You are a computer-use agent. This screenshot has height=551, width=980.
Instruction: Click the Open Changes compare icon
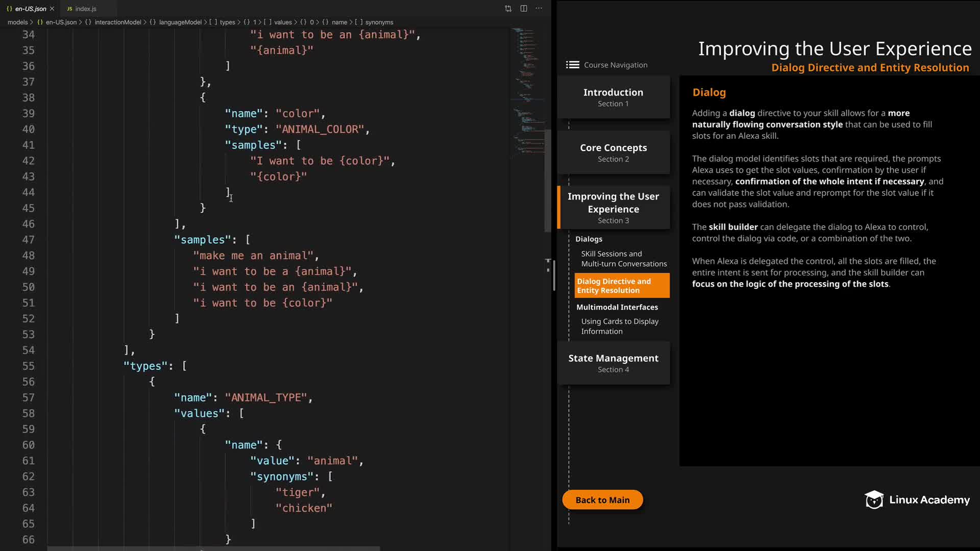tap(508, 9)
